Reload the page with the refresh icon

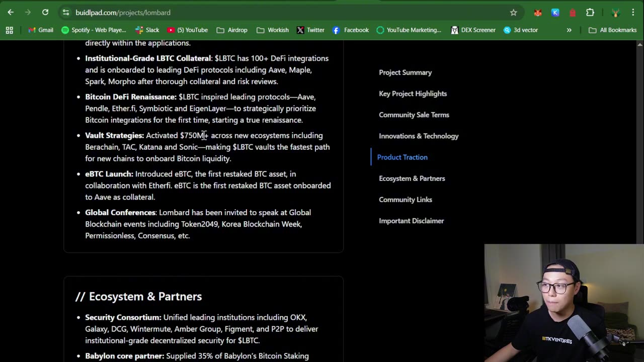tap(45, 12)
